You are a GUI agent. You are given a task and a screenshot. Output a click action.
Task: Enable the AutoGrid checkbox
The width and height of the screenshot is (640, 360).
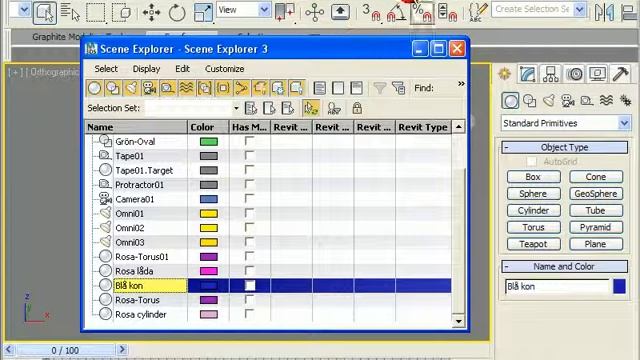[x=531, y=161]
